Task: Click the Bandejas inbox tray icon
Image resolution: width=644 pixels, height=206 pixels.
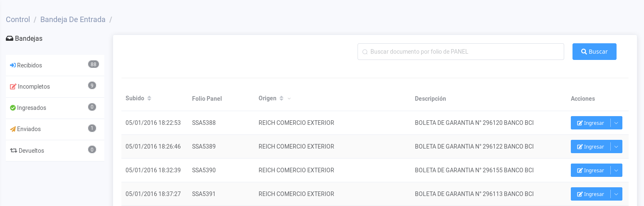Action: (10, 39)
